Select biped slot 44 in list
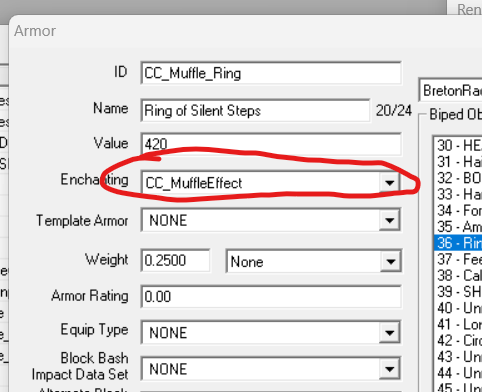Image resolution: width=482 pixels, height=392 pixels. pos(458,373)
